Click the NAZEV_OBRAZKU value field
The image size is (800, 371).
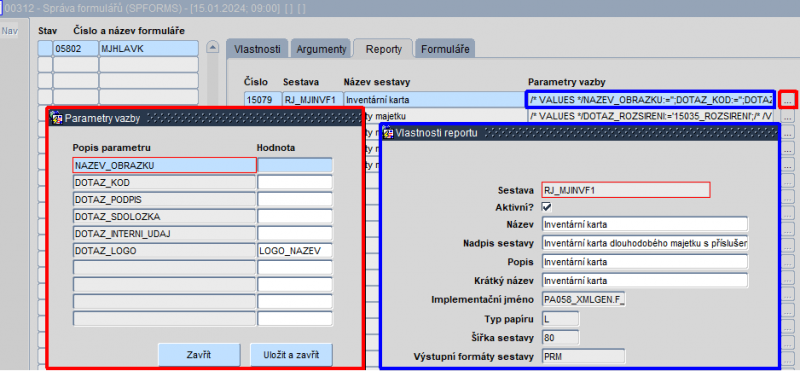(295, 165)
